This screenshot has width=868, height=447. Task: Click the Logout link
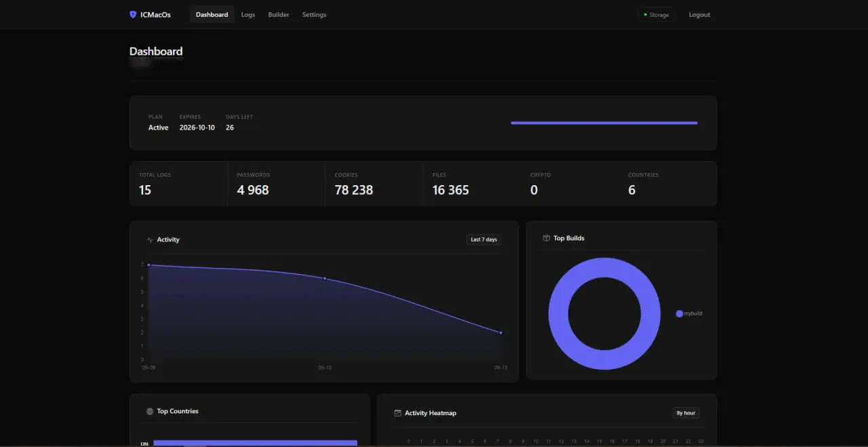click(700, 14)
